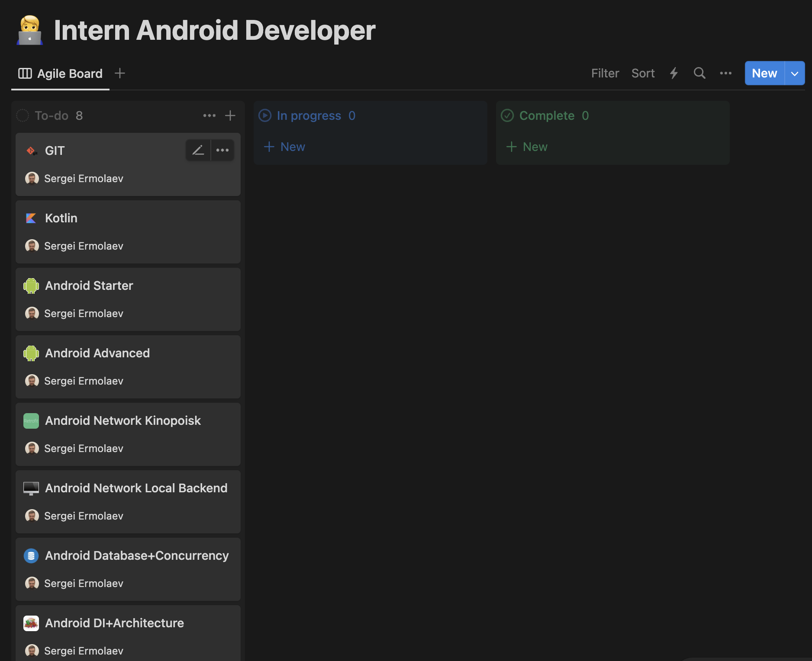Click the In progress status play icon
812x661 pixels.
pos(265,116)
